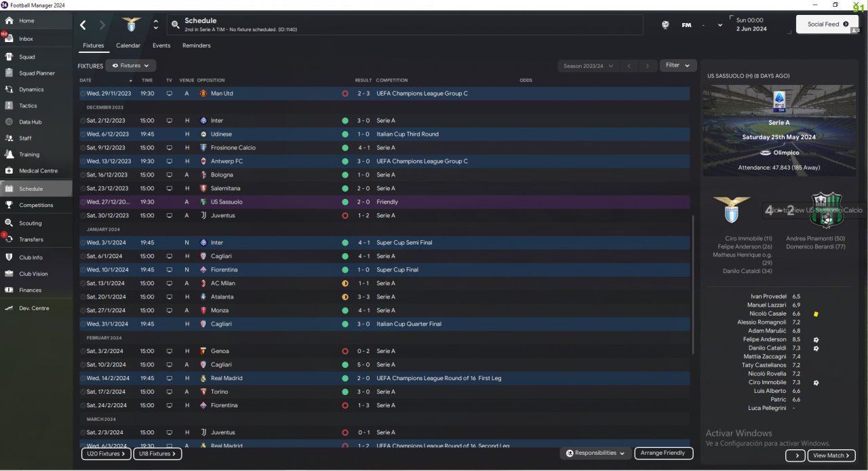Toggle the circle next to Inter 2/12/2023
This screenshot has height=471, width=868.
(83, 121)
